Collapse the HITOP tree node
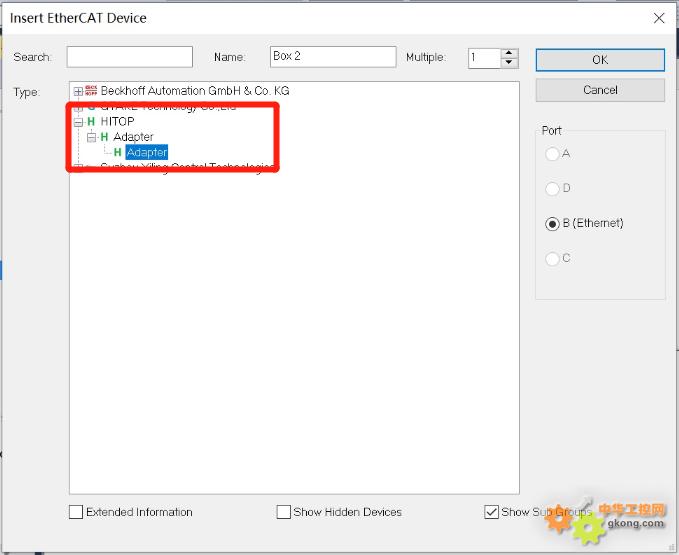679x555 pixels. 78,122
